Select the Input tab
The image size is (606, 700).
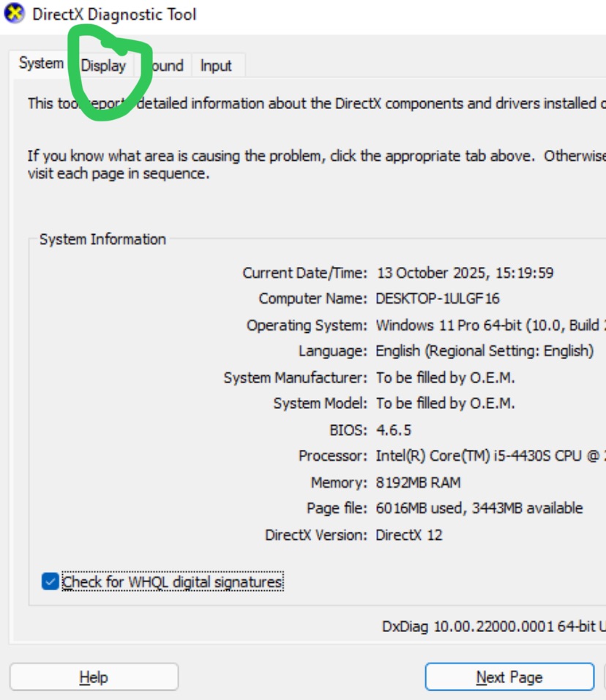216,66
